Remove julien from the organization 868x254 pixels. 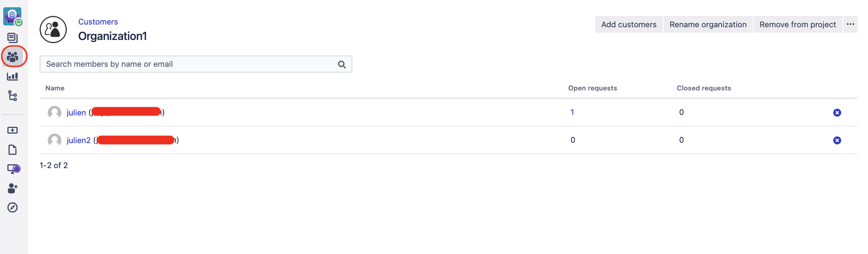[837, 113]
